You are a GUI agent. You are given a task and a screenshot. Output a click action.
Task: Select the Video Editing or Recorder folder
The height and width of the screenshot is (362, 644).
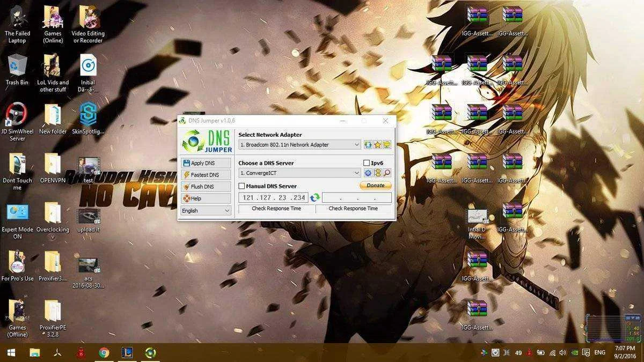point(88,25)
